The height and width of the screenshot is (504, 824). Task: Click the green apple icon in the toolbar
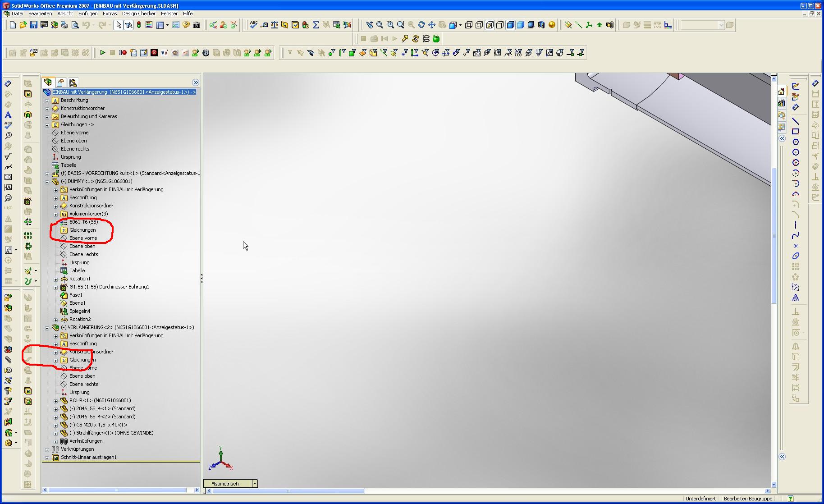click(x=436, y=39)
